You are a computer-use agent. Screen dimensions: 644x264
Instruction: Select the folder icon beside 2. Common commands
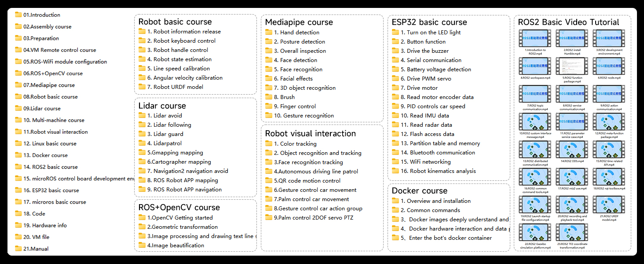click(x=395, y=210)
